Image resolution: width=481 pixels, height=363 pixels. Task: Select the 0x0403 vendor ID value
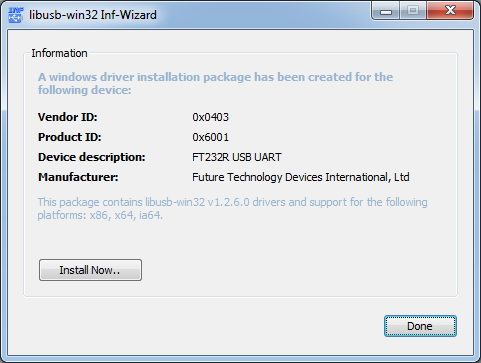pos(211,117)
